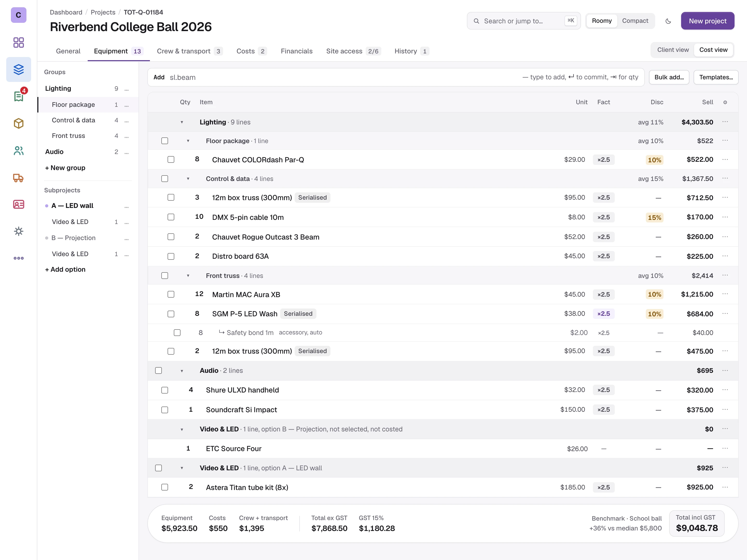The height and width of the screenshot is (560, 747).
Task: Collapse the Lighting group in the table
Action: 182,122
